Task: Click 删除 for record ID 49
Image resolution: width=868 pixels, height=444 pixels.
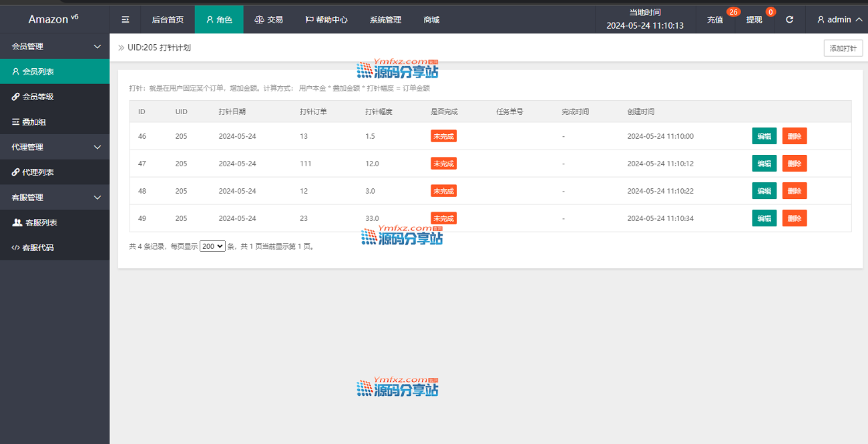Action: [x=794, y=218]
